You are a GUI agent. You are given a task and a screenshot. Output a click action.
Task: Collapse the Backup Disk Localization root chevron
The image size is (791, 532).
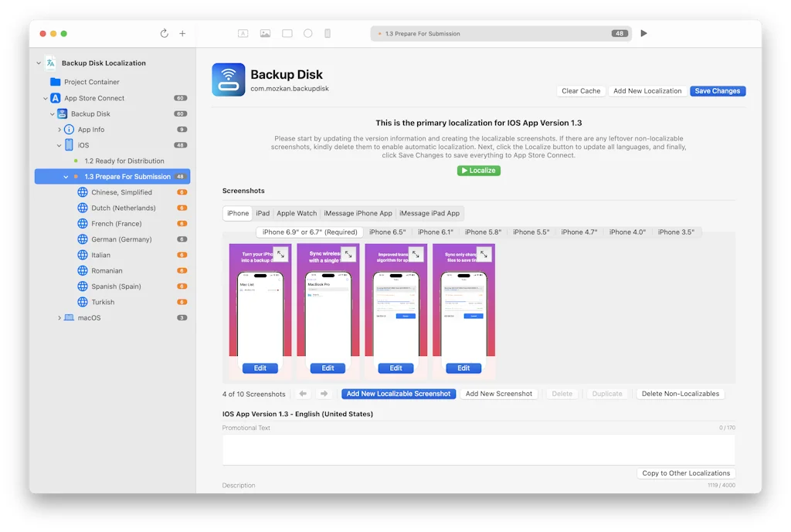point(39,63)
